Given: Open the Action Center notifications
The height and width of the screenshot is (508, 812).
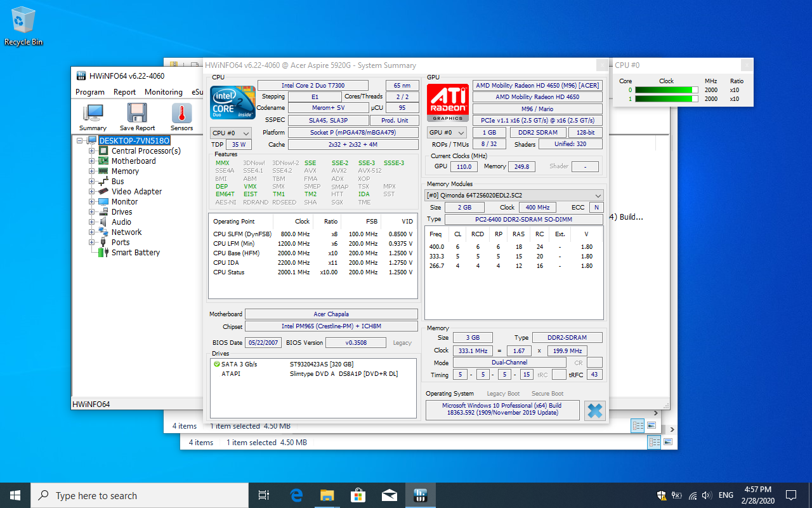Looking at the screenshot, I should pyautogui.click(x=791, y=495).
